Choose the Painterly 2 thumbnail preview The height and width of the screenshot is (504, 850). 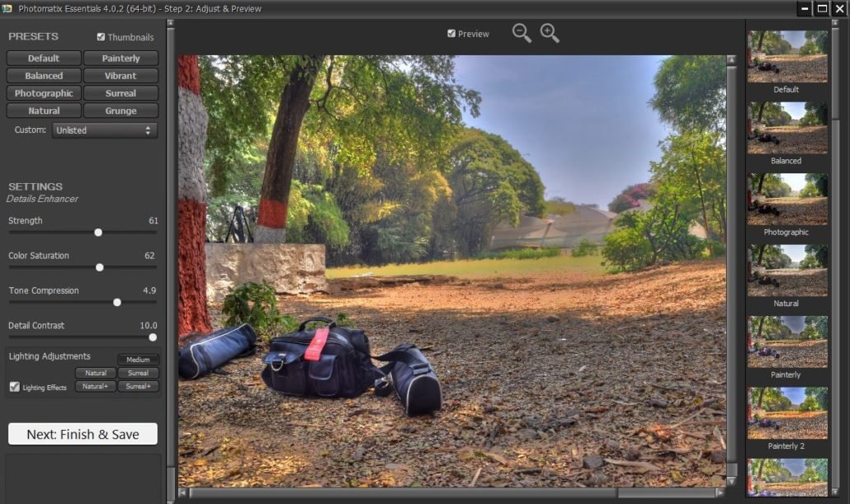[787, 413]
